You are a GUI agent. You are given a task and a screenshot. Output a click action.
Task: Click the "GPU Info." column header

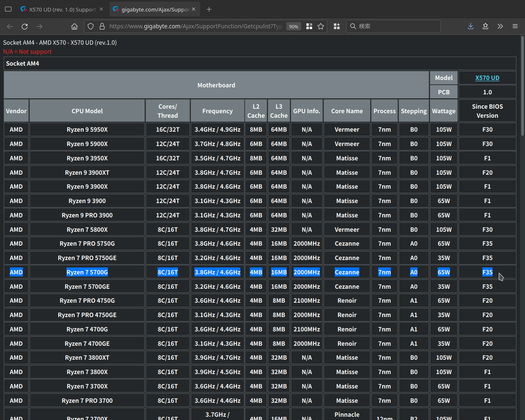tap(307, 111)
